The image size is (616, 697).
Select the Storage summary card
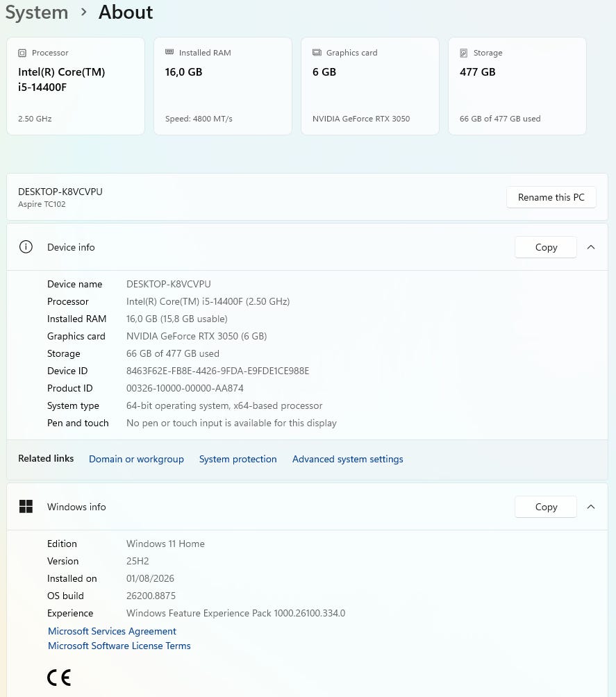(517, 86)
